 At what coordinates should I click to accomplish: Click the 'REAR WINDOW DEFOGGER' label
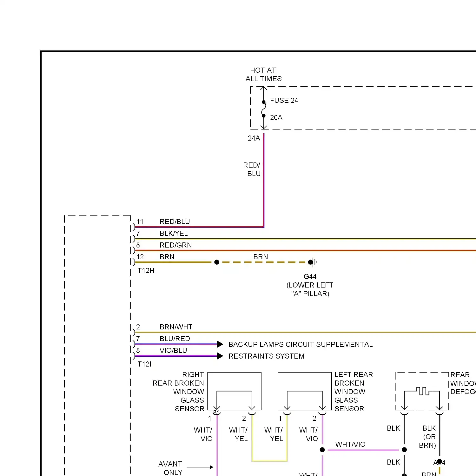coord(463,383)
